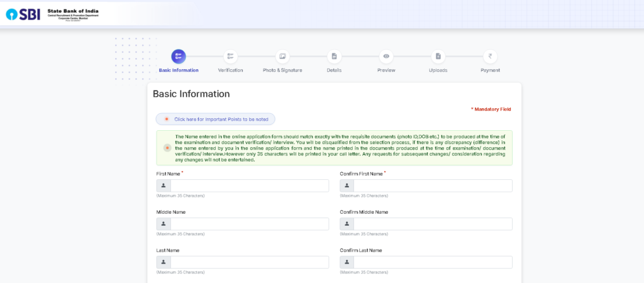Viewport: 644px width, 283px height.
Task: Click the Last Name field label
Action: click(x=167, y=250)
